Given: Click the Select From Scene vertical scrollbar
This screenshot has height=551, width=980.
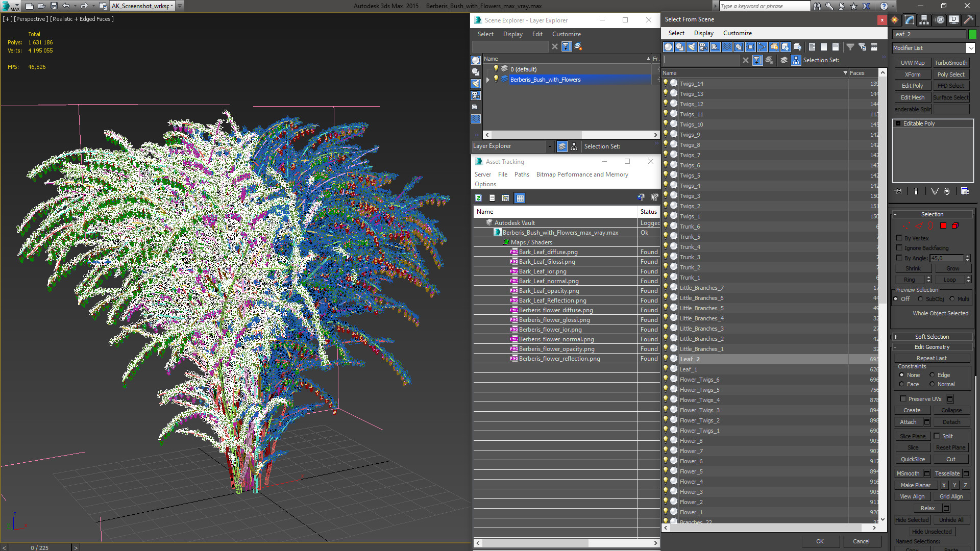Looking at the screenshot, I should point(883,296).
